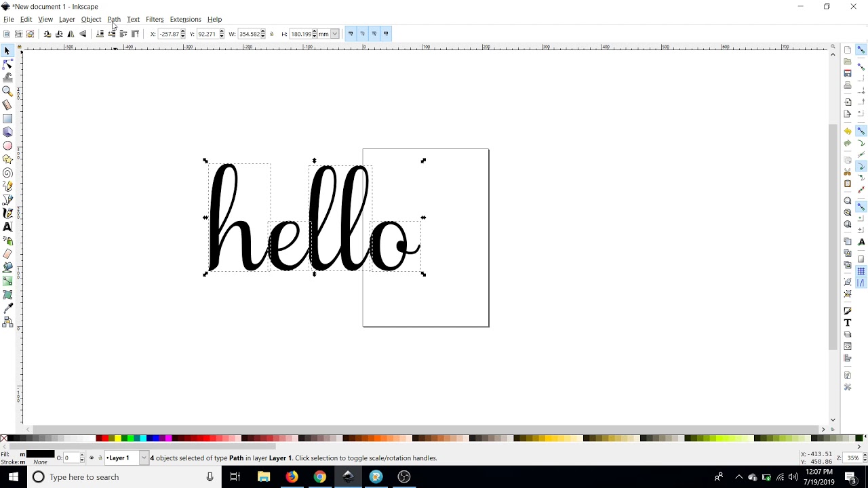Click the Cut scissors icon

point(848,172)
